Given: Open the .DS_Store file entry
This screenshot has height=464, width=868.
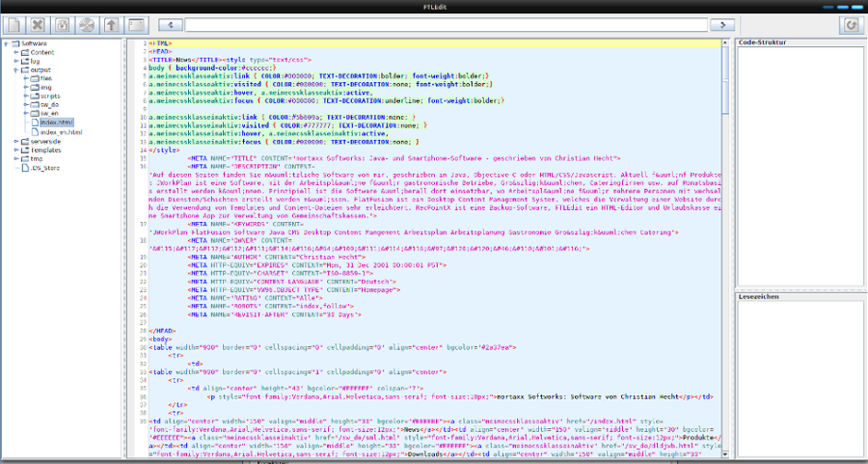Looking at the screenshot, I should point(44,168).
